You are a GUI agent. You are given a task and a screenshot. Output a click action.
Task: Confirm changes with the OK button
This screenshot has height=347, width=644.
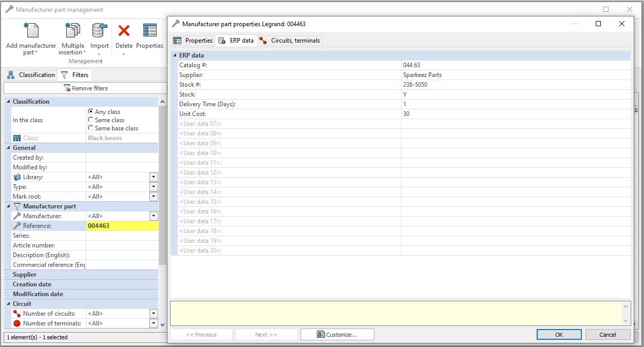(558, 334)
